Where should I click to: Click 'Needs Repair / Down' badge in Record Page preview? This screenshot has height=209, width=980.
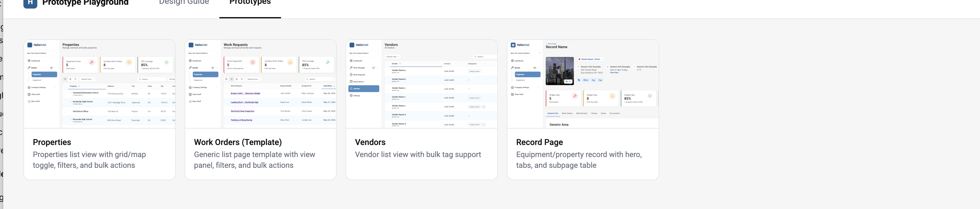591,59
